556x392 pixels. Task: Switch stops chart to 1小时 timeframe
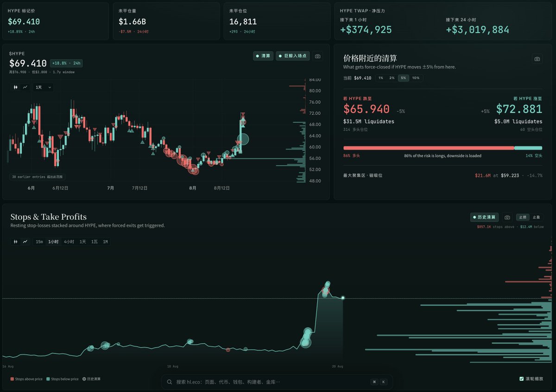(54, 241)
